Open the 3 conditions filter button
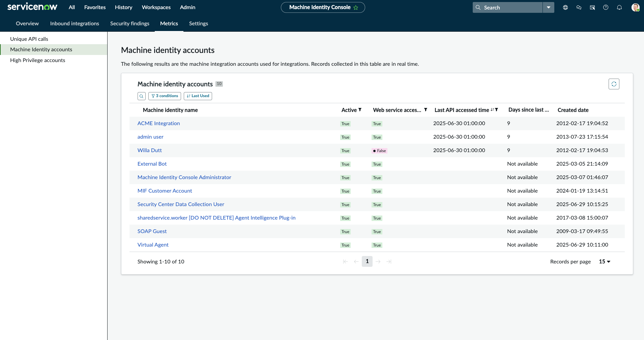 pos(165,96)
